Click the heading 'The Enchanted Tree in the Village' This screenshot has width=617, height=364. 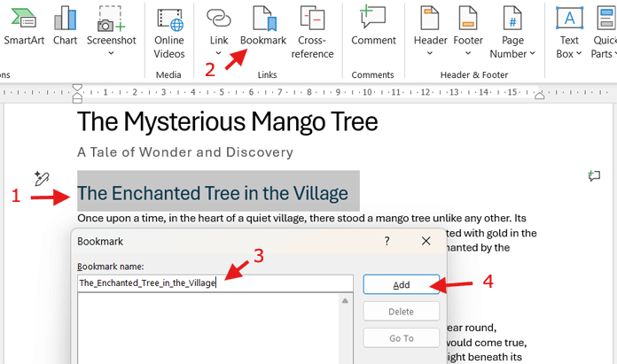pyautogui.click(x=213, y=193)
